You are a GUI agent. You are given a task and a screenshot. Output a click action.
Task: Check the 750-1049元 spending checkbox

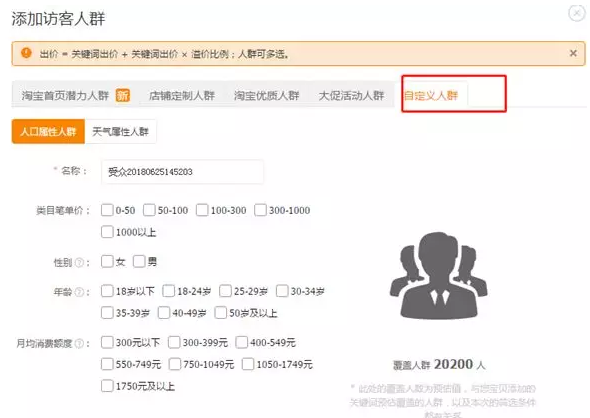tap(175, 364)
